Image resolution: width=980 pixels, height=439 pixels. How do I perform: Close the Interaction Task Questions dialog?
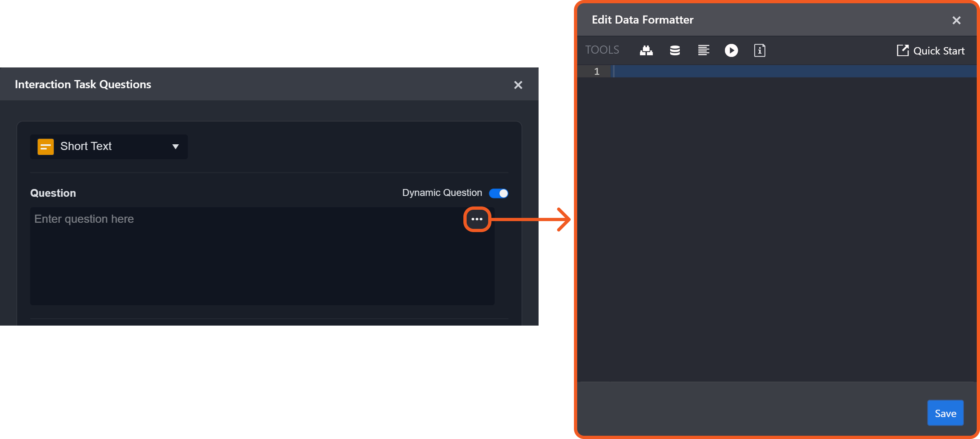(x=518, y=85)
